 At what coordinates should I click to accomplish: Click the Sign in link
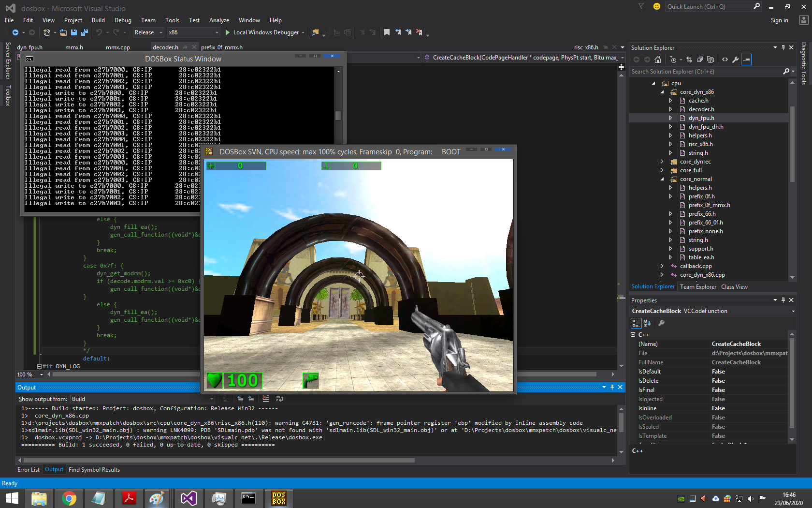pos(779,20)
